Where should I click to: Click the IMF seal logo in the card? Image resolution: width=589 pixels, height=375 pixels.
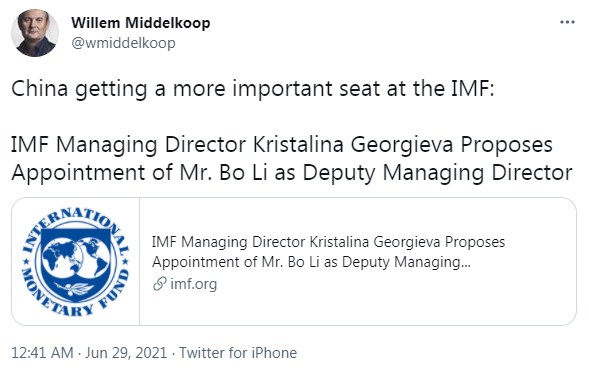[76, 262]
